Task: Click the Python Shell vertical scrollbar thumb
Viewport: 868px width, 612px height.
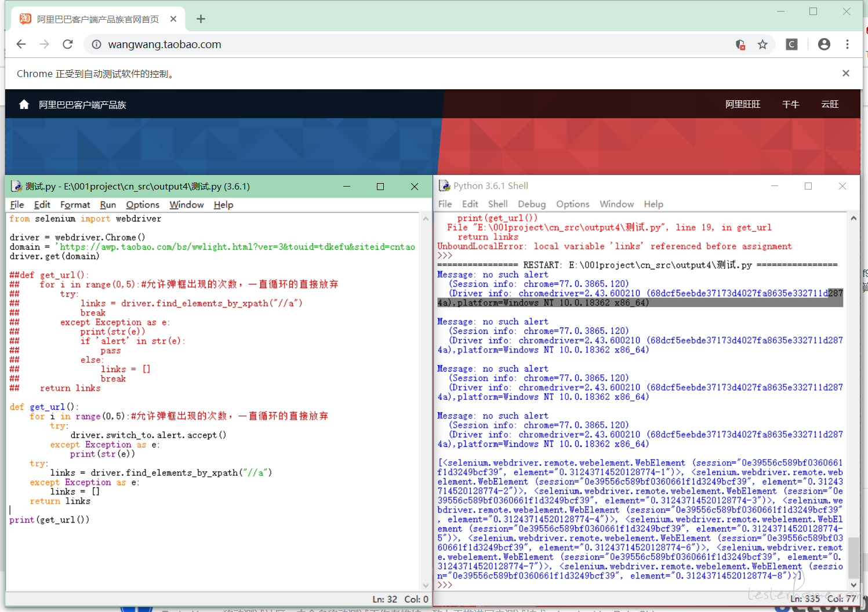Action: pyautogui.click(x=853, y=558)
